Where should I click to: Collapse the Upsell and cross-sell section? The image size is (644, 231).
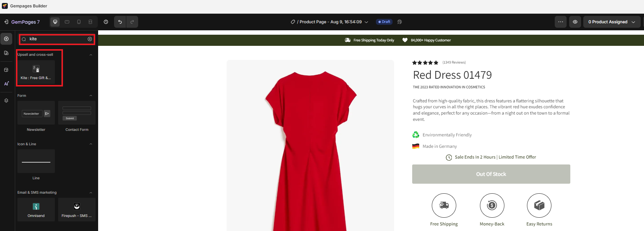click(x=91, y=55)
